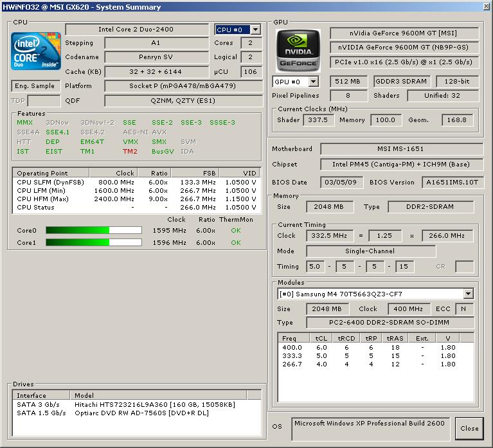The width and height of the screenshot is (493, 448).
Task: Click the empty TDP field
Action: (x=44, y=101)
